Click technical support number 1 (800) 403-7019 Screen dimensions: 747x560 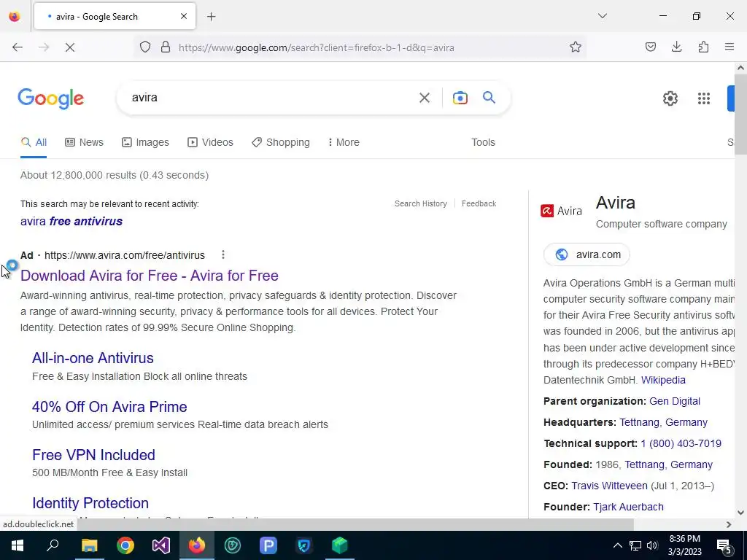(x=681, y=443)
